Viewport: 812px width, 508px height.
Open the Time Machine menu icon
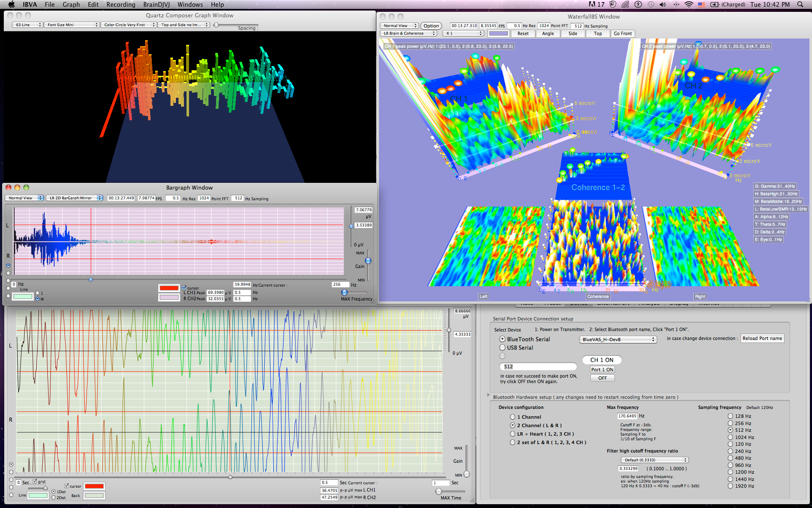point(650,5)
